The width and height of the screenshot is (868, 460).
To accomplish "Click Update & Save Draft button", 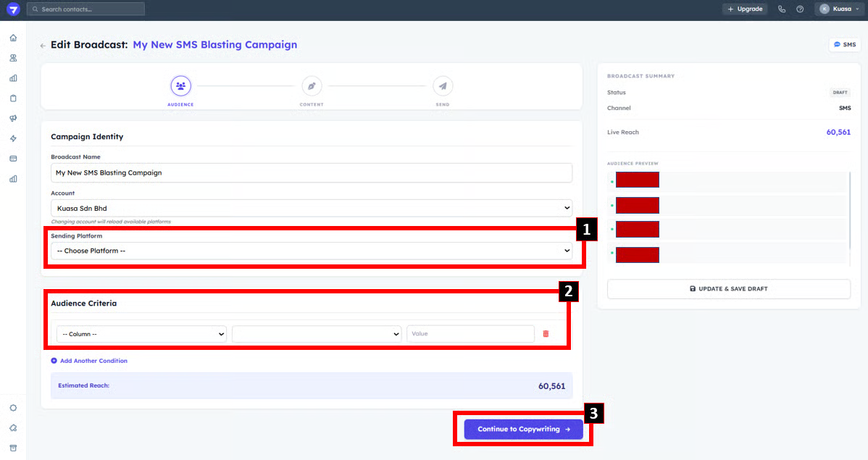I will (728, 289).
